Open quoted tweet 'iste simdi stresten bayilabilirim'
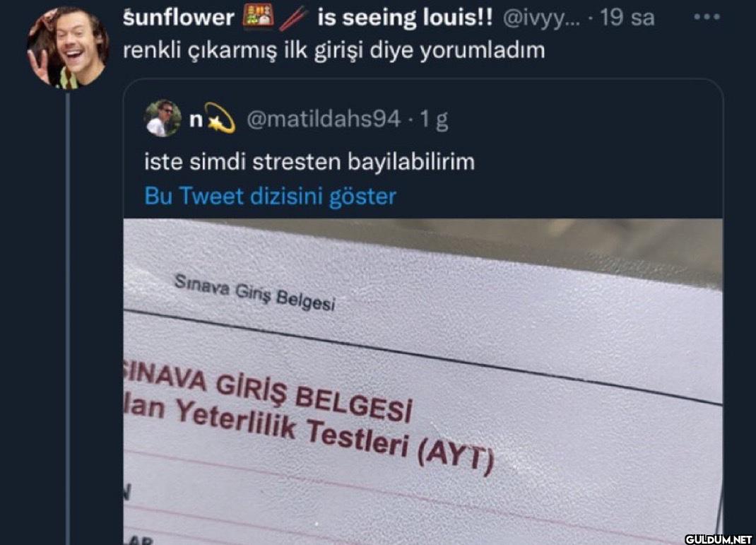The width and height of the screenshot is (756, 545). tap(309, 162)
